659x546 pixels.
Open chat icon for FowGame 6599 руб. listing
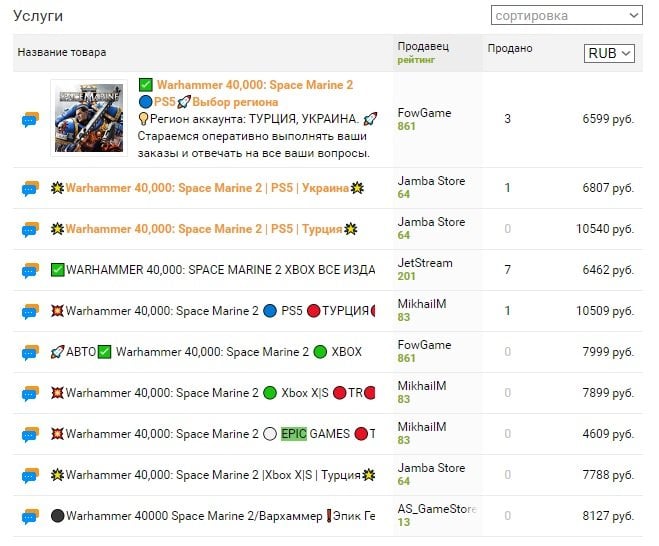pyautogui.click(x=30, y=119)
